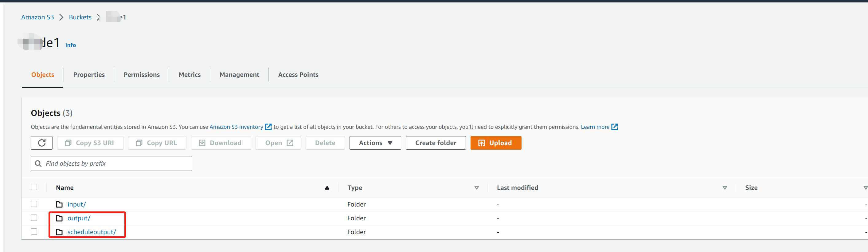The image size is (868, 252).
Task: Tick the checkbox for the input/ folder
Action: (34, 204)
